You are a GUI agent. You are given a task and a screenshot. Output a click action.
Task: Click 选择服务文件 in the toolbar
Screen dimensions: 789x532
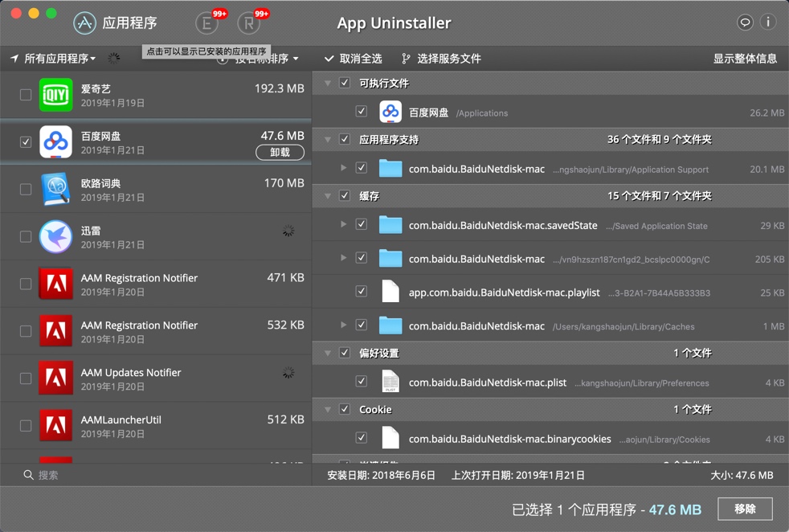pyautogui.click(x=448, y=57)
